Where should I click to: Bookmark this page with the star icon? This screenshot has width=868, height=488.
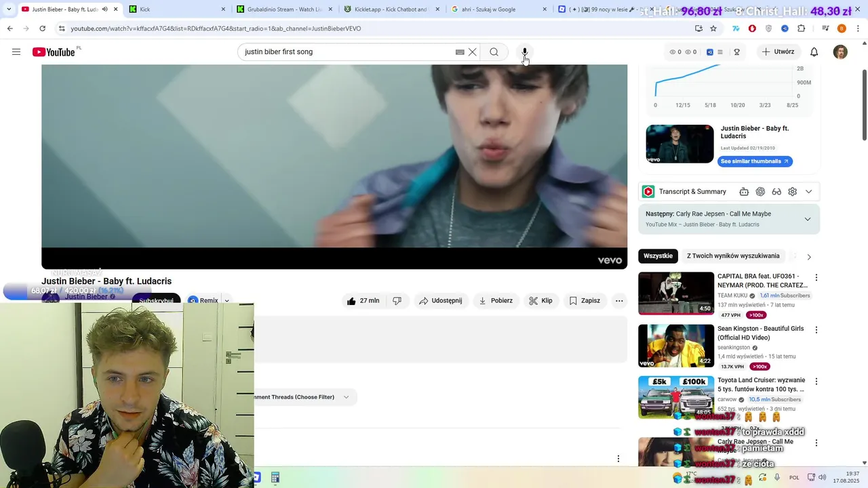coord(713,28)
